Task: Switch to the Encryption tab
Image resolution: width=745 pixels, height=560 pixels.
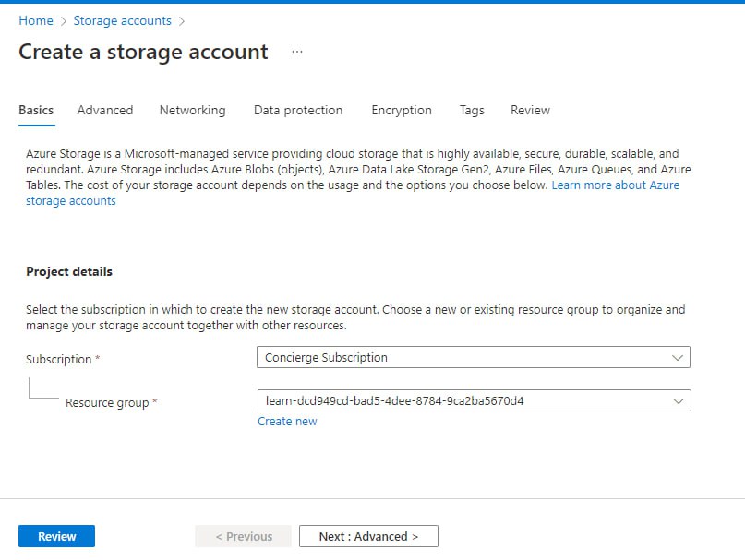Action: click(x=402, y=110)
